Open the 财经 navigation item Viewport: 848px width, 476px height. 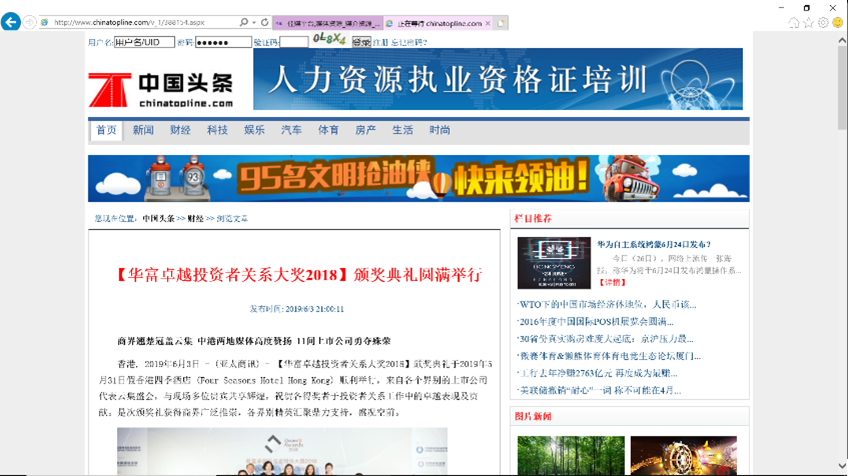click(x=180, y=130)
